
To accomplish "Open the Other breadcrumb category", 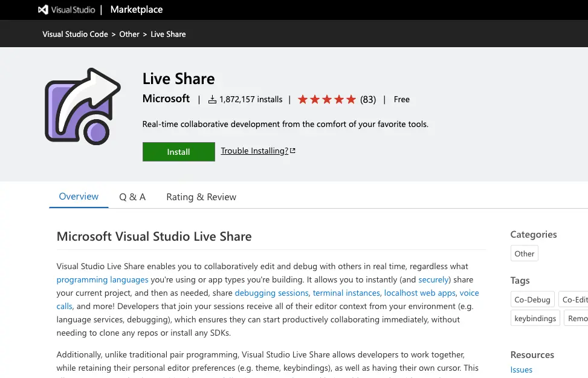I will click(129, 34).
